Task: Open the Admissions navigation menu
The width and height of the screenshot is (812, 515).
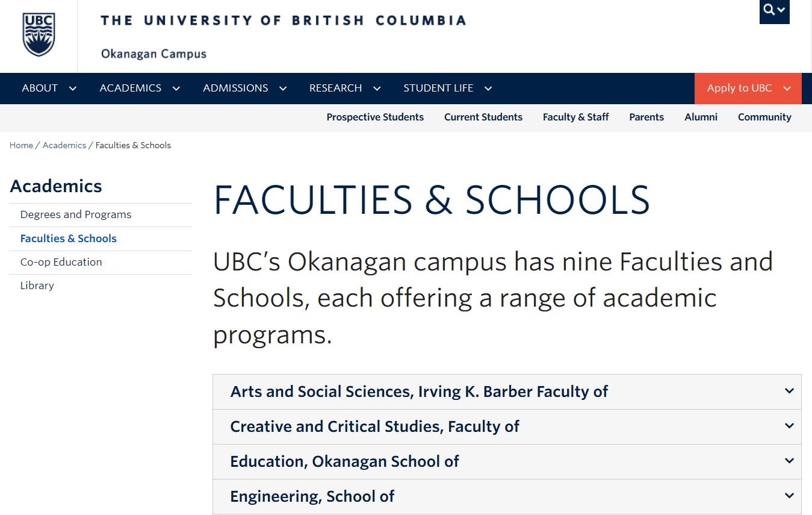Action: (235, 88)
